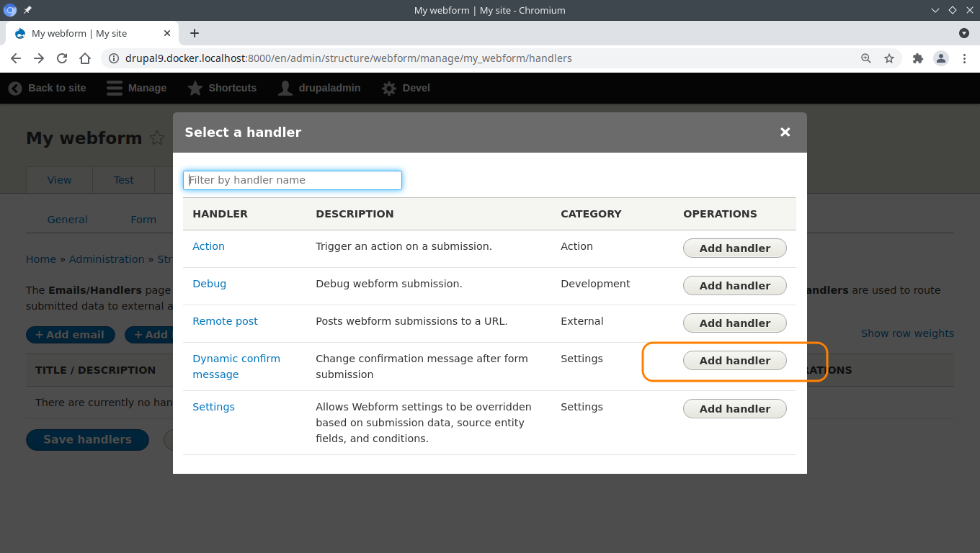The width and height of the screenshot is (980, 553).
Task: Open the Shortcuts toolbar menu
Action: coord(222,88)
